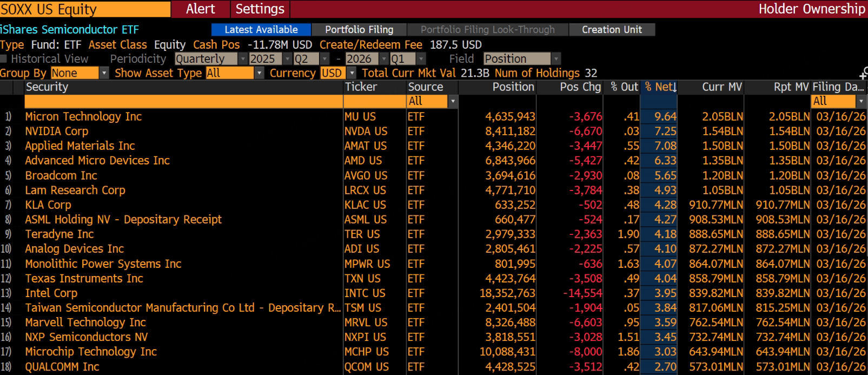Click the 18,352,763 position value

coord(507,293)
